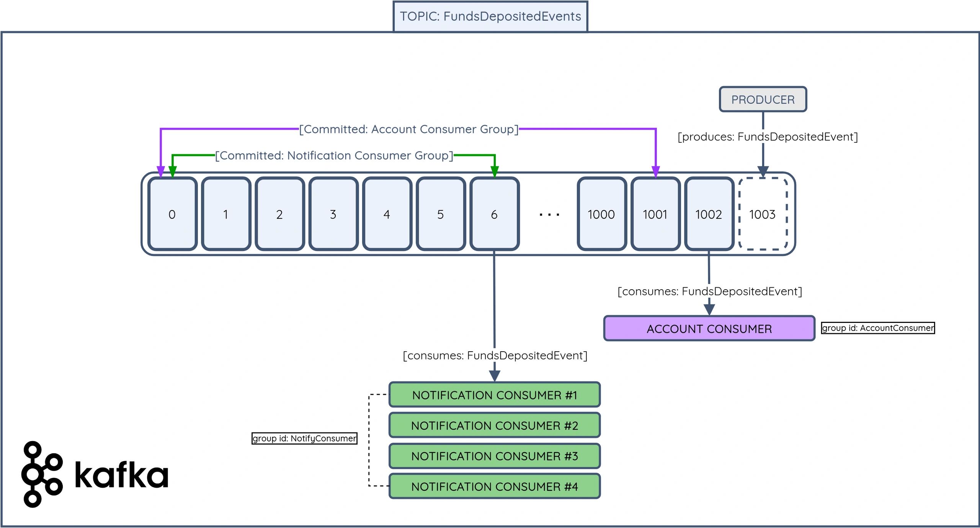Select offset block 6
This screenshot has width=980, height=528.
(x=494, y=214)
